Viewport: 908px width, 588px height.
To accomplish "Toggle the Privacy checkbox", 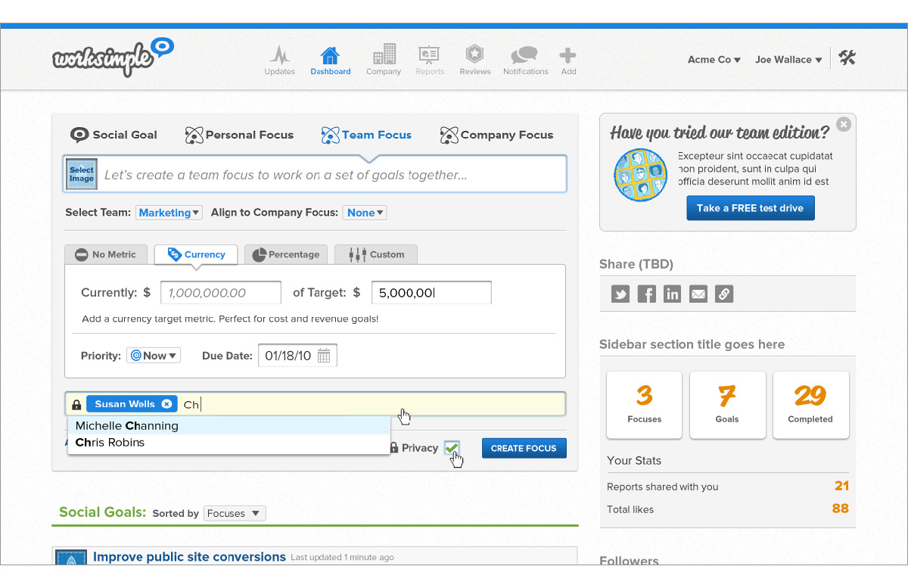I will (x=452, y=448).
